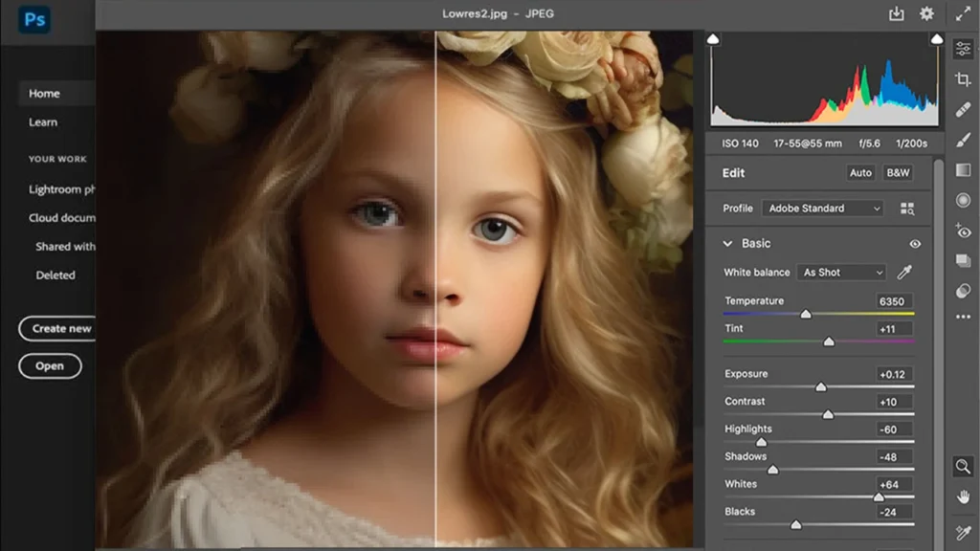Select the Crop tool
980x551 pixels.
point(963,79)
